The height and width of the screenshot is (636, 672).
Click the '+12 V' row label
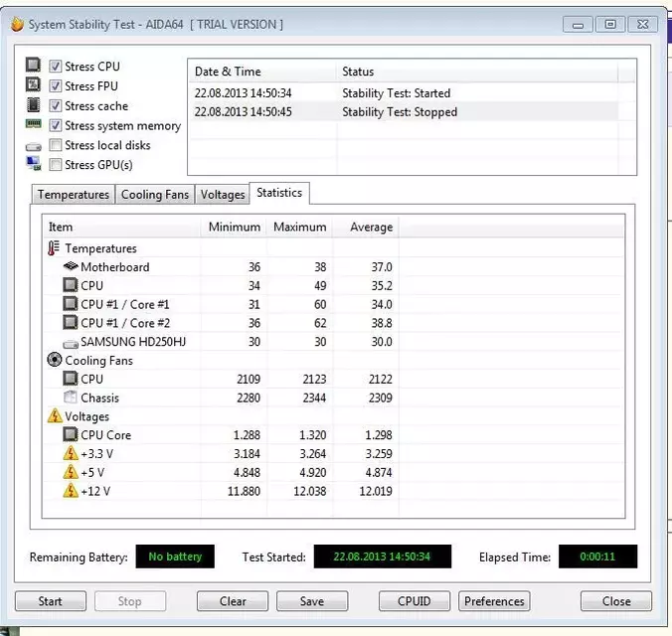(x=95, y=491)
